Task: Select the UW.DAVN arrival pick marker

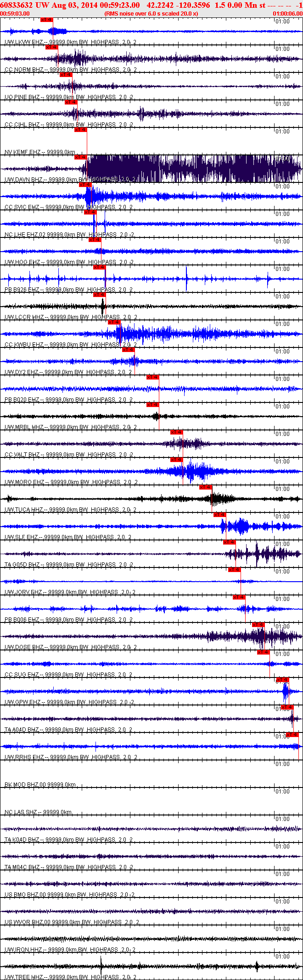Action: [x=80, y=157]
